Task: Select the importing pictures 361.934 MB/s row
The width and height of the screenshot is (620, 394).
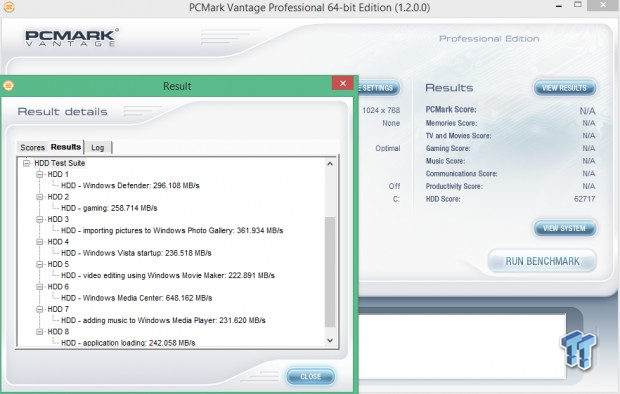Action: 172,231
